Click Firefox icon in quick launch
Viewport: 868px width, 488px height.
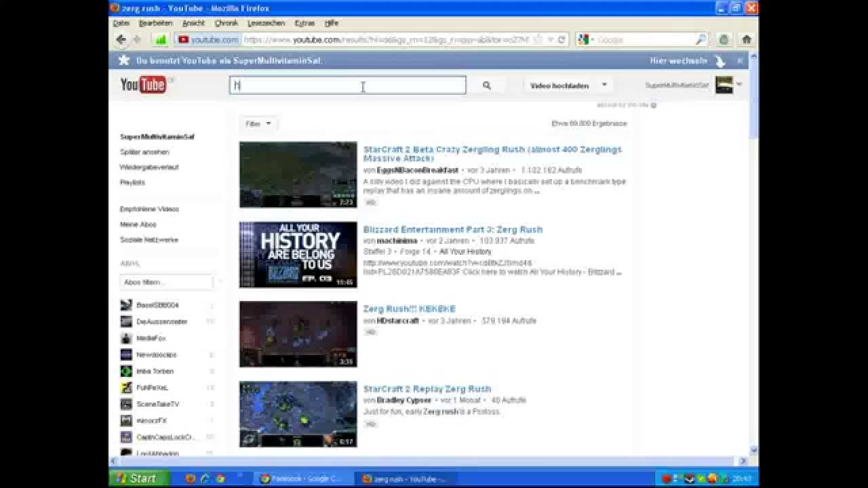[x=190, y=479]
